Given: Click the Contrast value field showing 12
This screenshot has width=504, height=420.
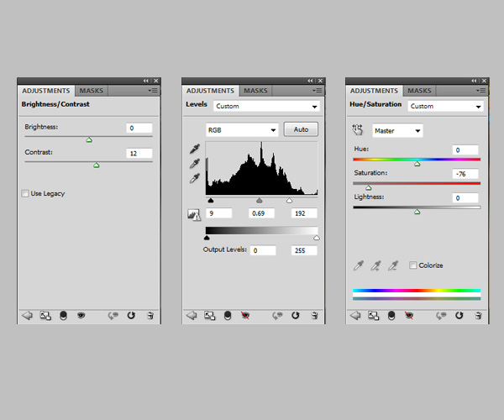Looking at the screenshot, I should tap(139, 153).
